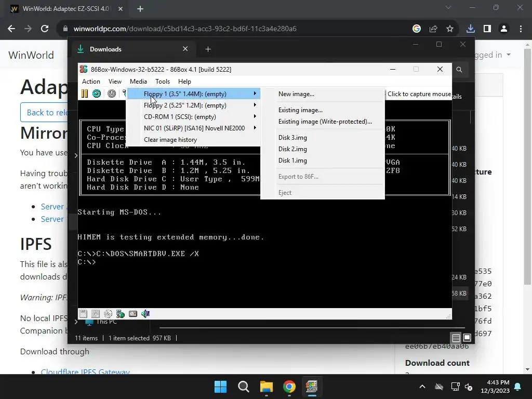The width and height of the screenshot is (532, 399).
Task: Expand NIC 01 Novell NE2000 submenu
Action: [x=194, y=128]
